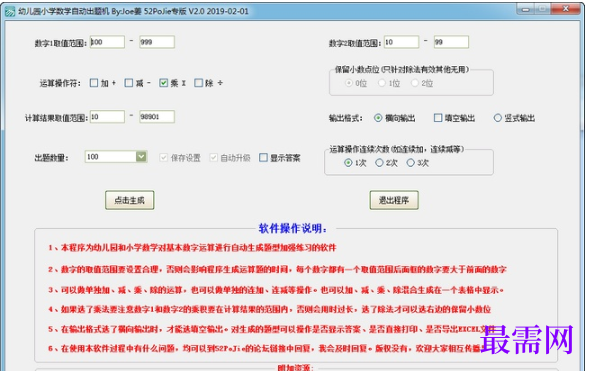The image size is (592, 371).
Task: Click the 保留小数点位 group title
Action: [x=402, y=69]
